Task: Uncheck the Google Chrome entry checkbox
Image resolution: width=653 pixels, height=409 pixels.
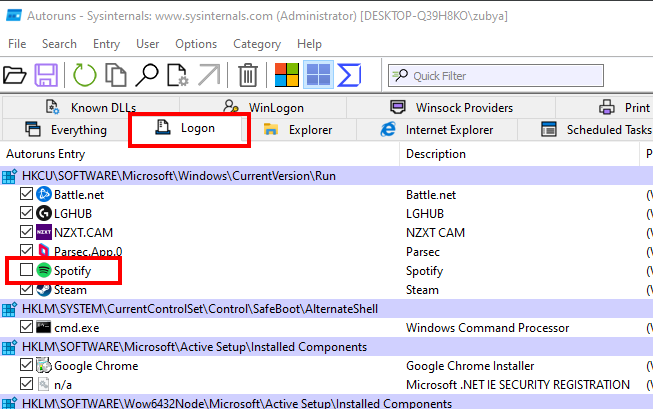Action: coord(26,364)
